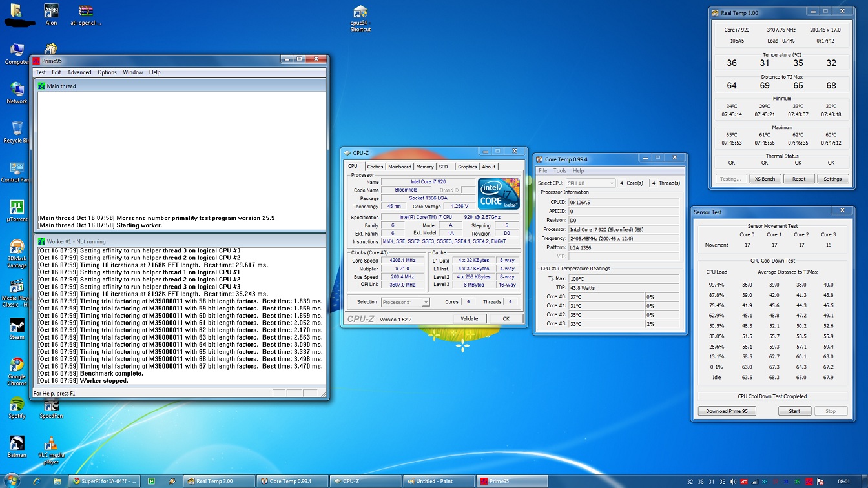Open the Help menu in Core Temp
868x488 pixels.
click(x=579, y=171)
